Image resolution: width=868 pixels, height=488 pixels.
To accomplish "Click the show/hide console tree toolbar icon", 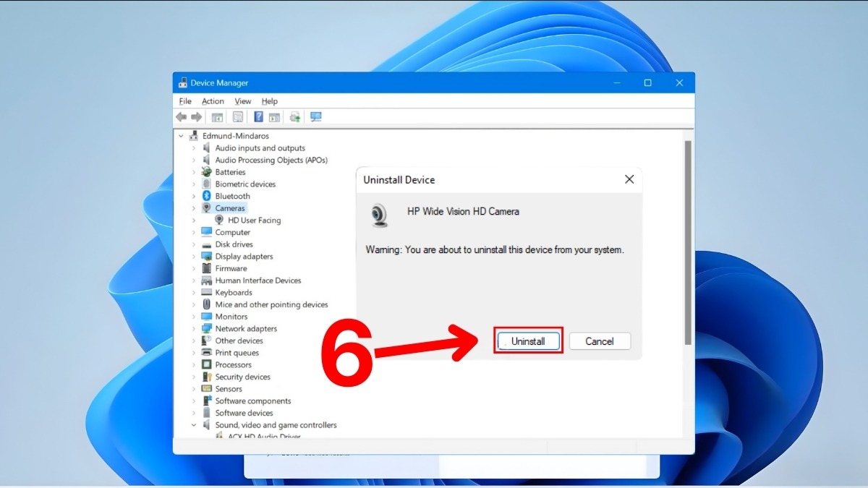I will click(217, 117).
